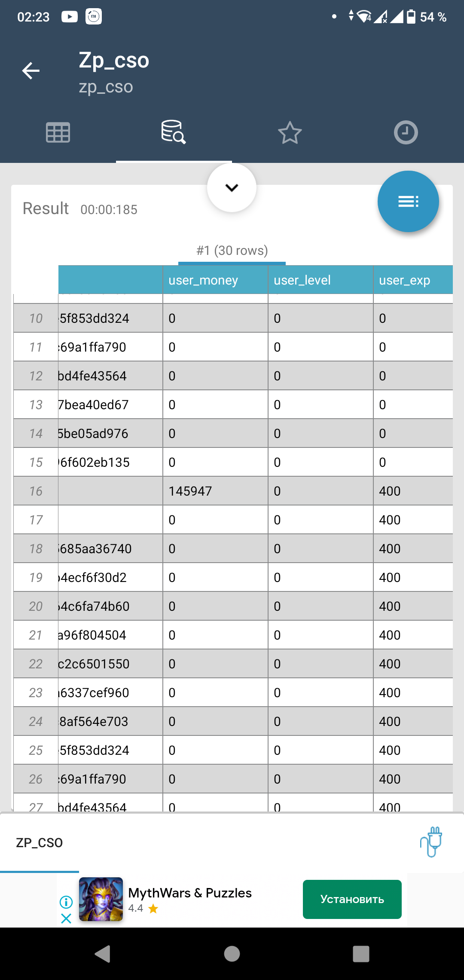Select row number 16
Image resolution: width=464 pixels, height=980 pixels.
pyautogui.click(x=36, y=491)
